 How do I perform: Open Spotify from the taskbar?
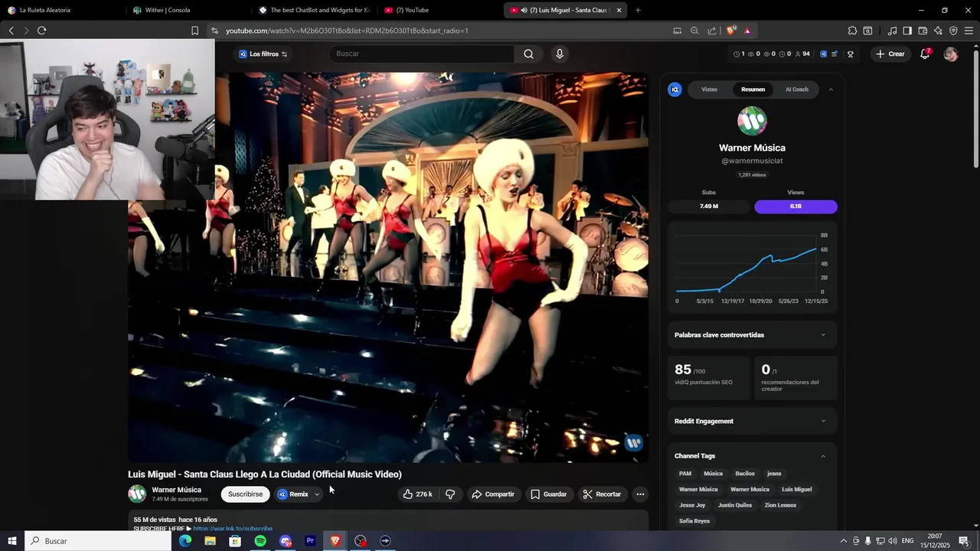click(x=260, y=541)
